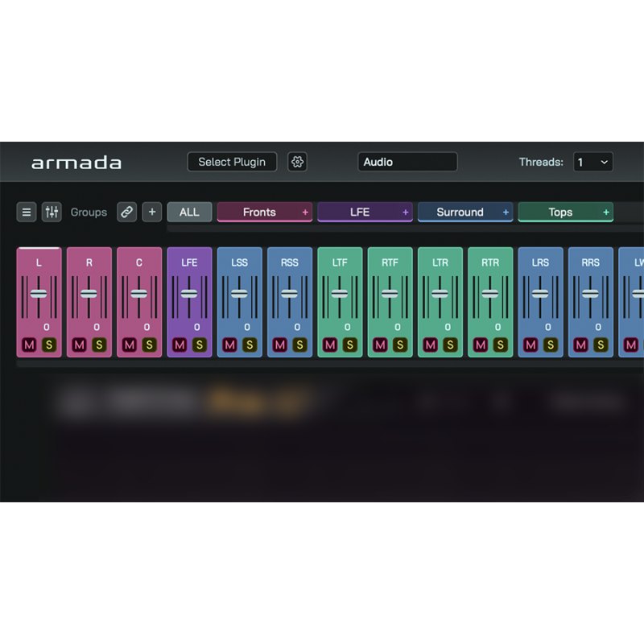
Task: Solo the L channel
Action: [49, 345]
